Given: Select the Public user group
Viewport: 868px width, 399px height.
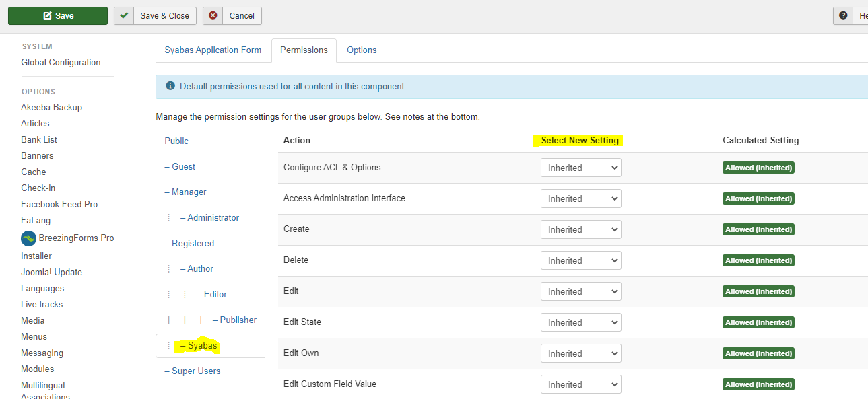Looking at the screenshot, I should coord(176,141).
